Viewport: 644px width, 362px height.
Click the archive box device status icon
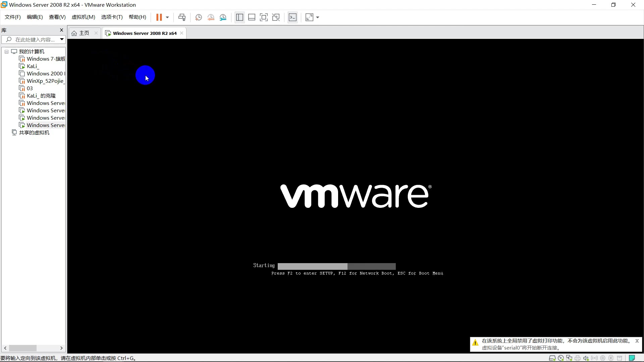click(620, 358)
